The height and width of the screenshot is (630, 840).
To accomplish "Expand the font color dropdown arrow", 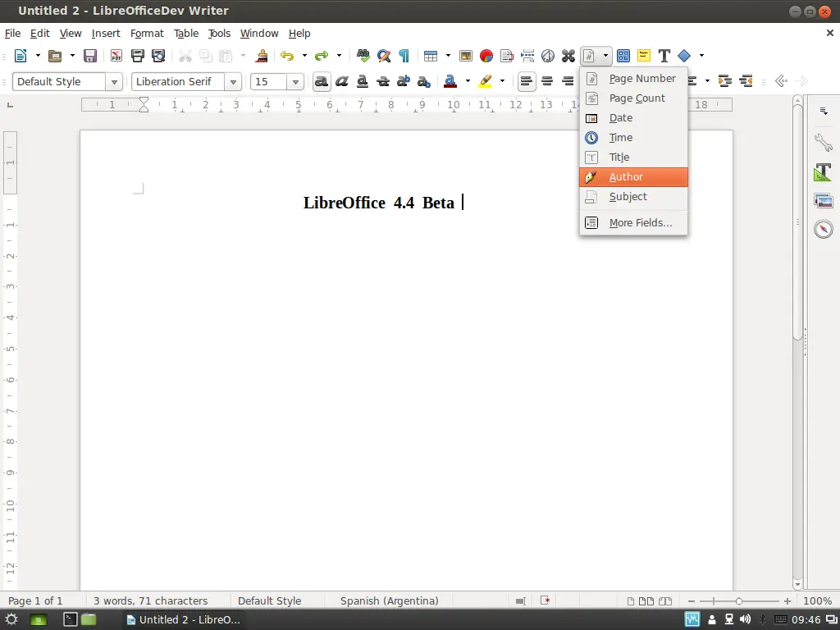I will coord(468,81).
